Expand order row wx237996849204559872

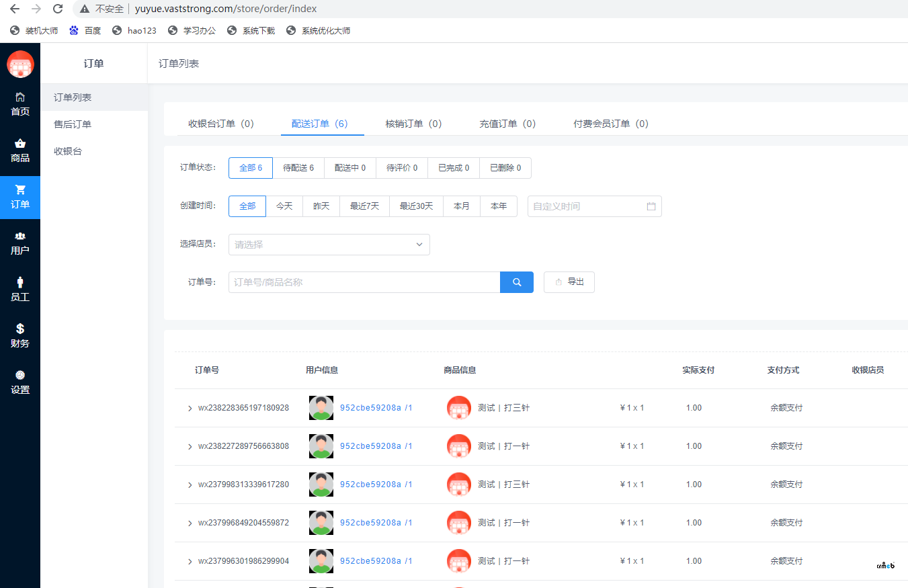pos(190,523)
